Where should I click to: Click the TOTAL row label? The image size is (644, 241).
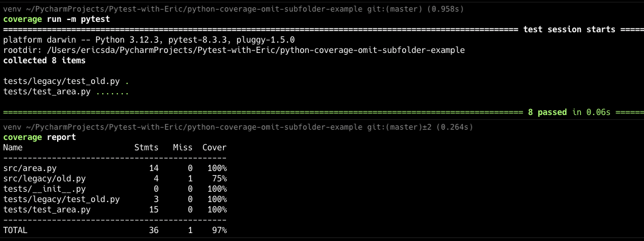tap(15, 230)
